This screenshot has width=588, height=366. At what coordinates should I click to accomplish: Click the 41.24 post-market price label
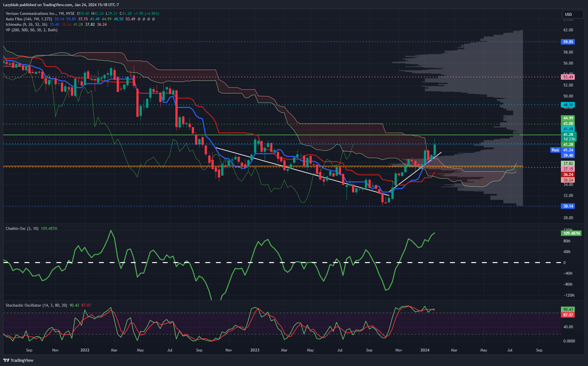(x=568, y=150)
